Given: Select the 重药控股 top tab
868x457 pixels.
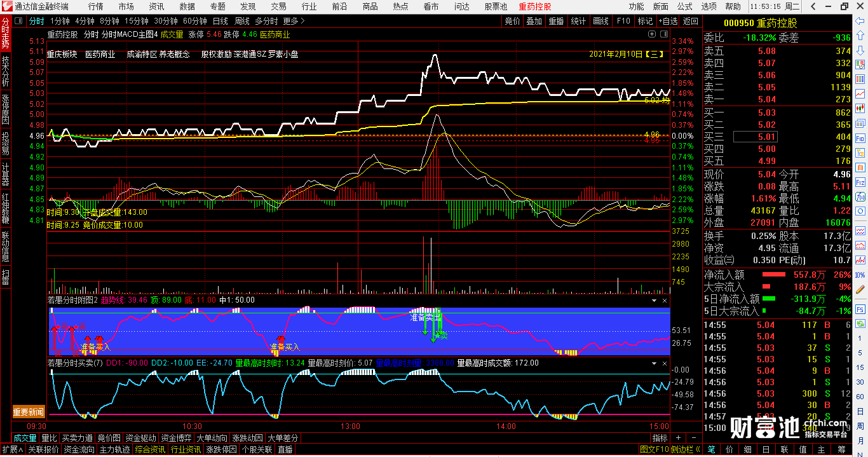Looking at the screenshot, I should tap(535, 6).
